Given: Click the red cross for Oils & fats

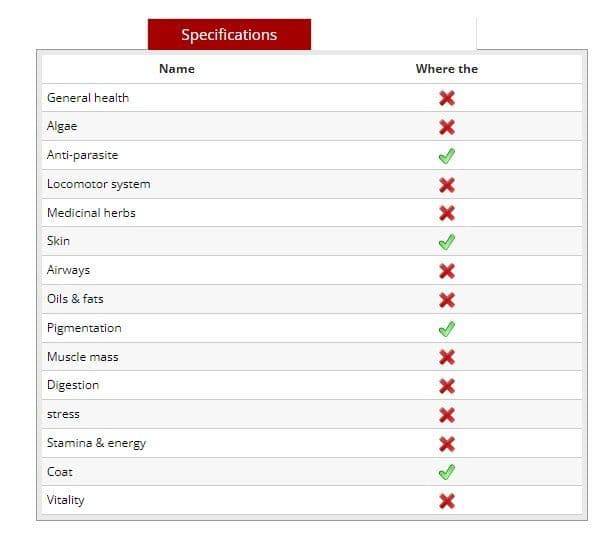Looking at the screenshot, I should click(x=447, y=300).
